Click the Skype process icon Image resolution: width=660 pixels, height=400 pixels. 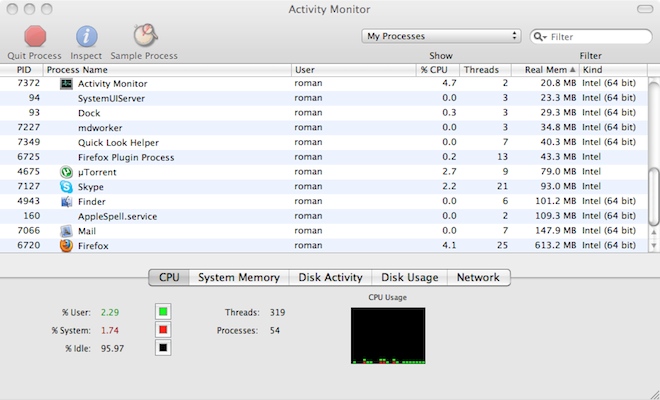pos(66,187)
